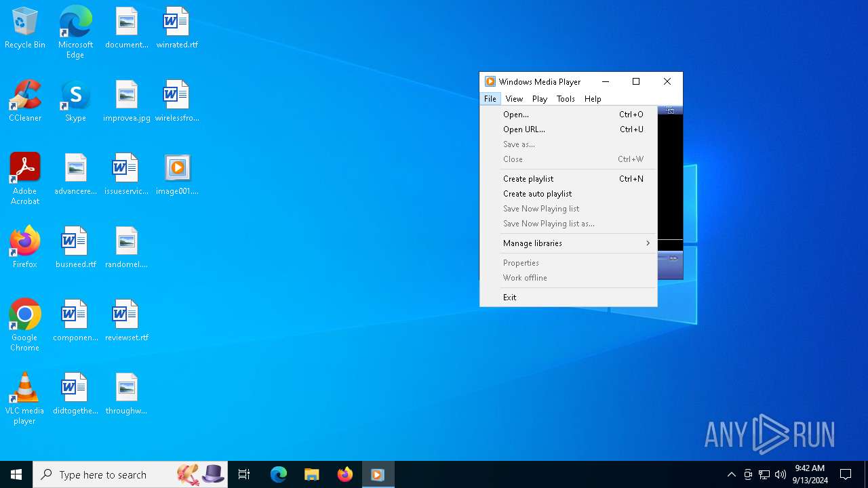
Task: Select the componen document icon
Action: pos(75,321)
